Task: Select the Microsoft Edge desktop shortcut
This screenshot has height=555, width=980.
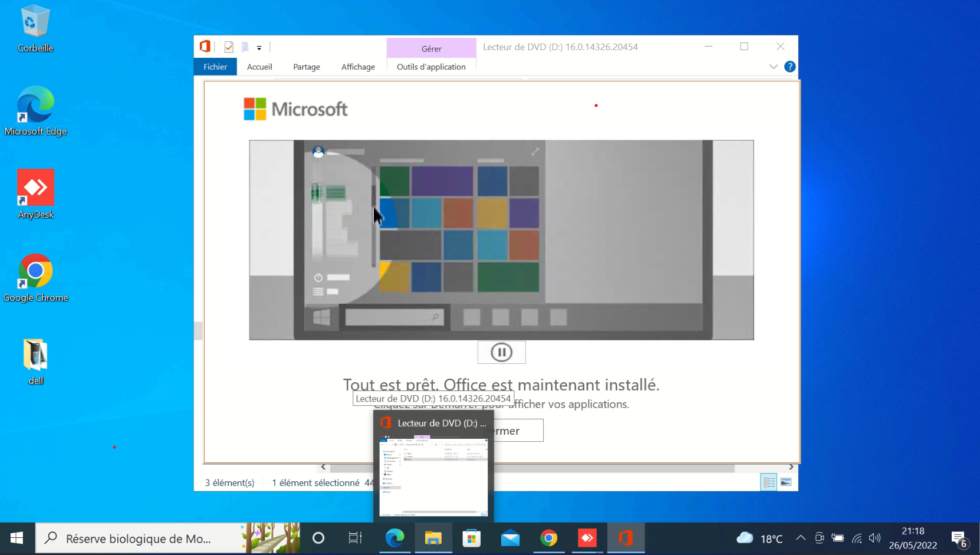Action: [35, 111]
